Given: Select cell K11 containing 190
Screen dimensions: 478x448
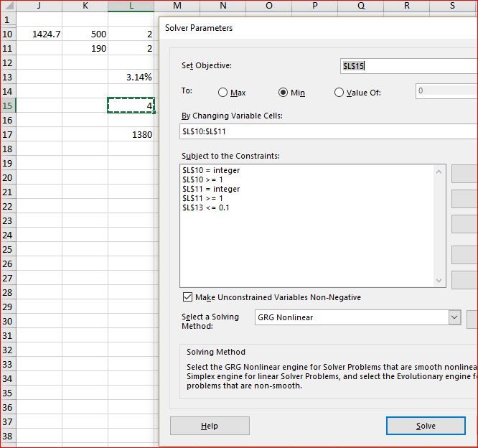Looking at the screenshot, I should [x=85, y=48].
